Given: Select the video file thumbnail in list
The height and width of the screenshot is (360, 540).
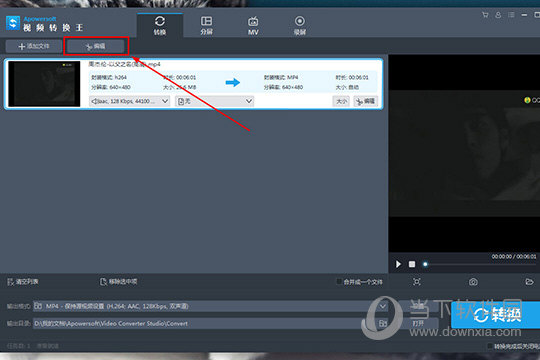Looking at the screenshot, I should pos(44,84).
